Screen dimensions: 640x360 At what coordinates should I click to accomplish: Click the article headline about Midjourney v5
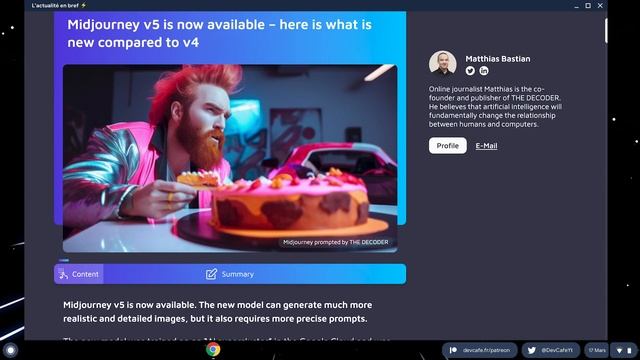(219, 33)
